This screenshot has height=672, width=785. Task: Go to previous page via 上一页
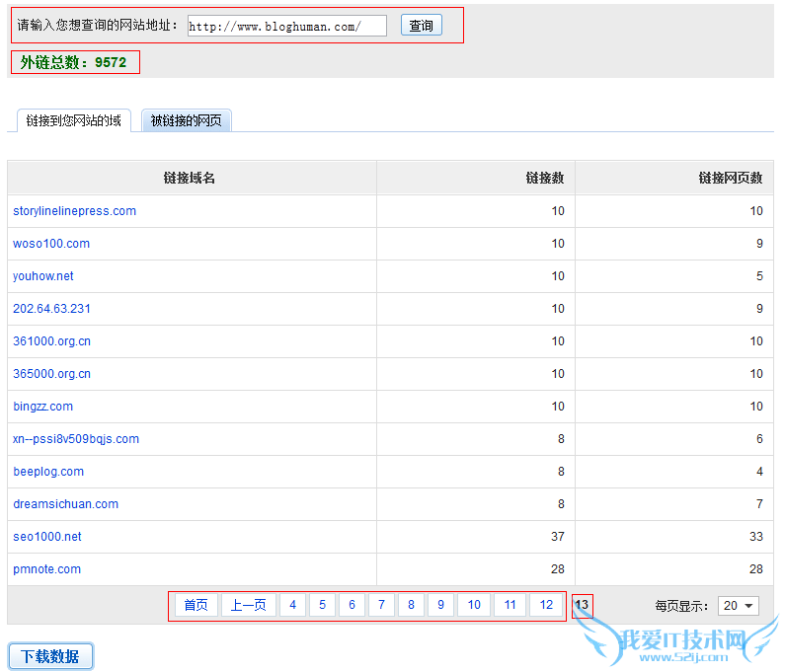click(x=248, y=605)
